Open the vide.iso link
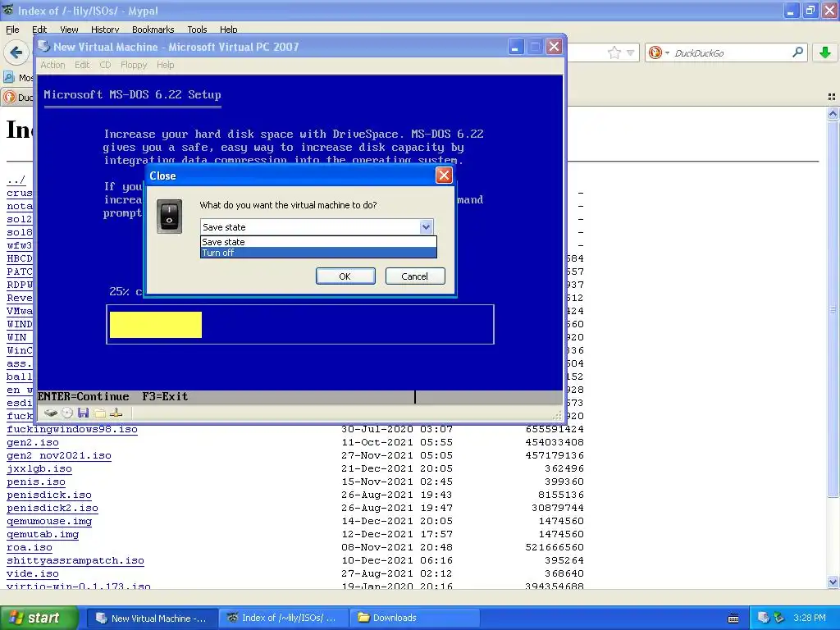 (x=33, y=573)
